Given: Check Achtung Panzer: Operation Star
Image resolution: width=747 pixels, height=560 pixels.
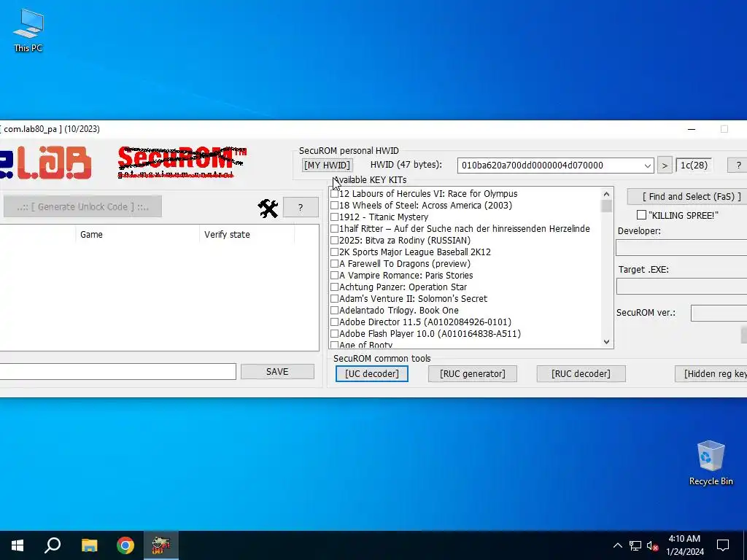Looking at the screenshot, I should [x=334, y=287].
